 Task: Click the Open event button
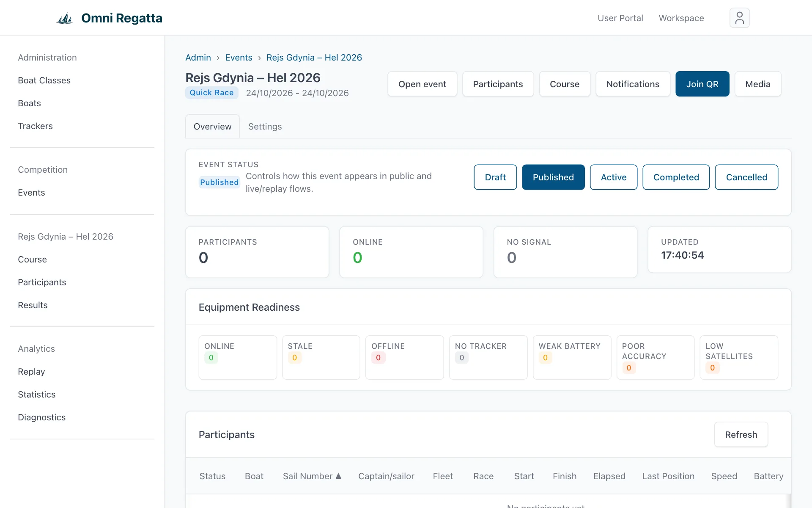pyautogui.click(x=422, y=84)
